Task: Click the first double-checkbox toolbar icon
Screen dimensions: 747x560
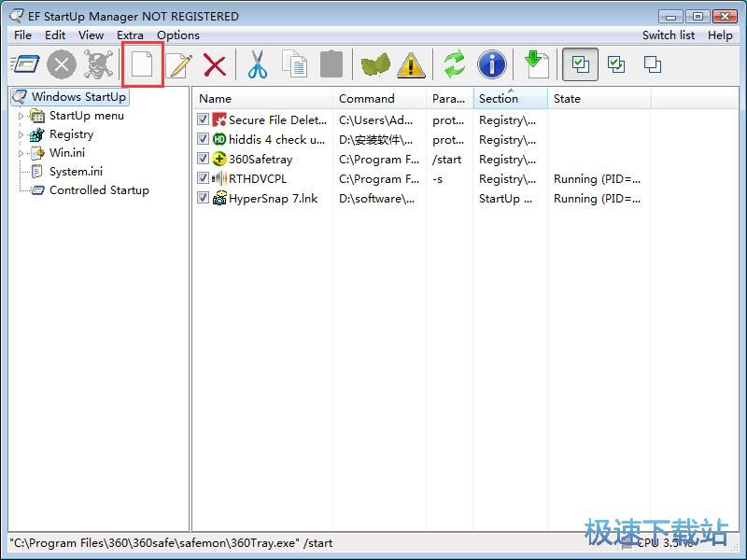Action: click(580, 64)
